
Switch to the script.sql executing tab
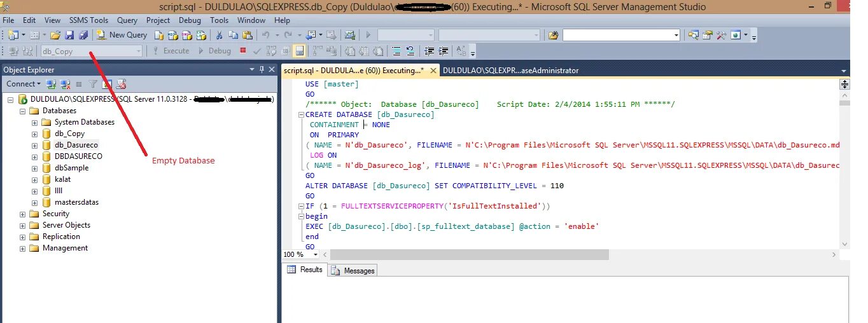click(x=353, y=71)
